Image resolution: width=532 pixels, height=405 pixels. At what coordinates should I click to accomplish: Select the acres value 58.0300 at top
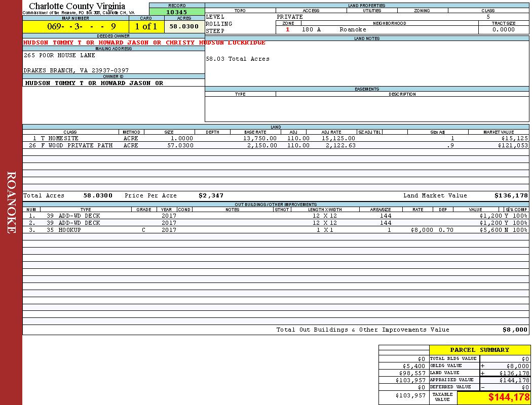[184, 26]
